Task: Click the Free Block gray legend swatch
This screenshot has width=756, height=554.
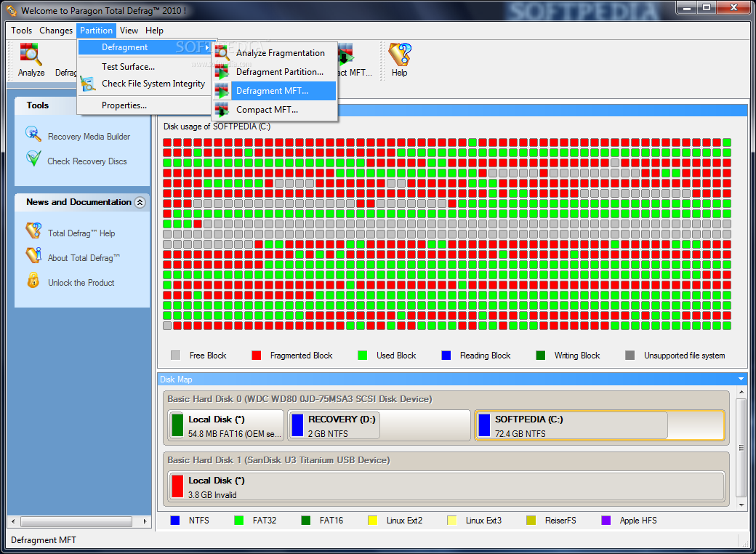Action: [175, 356]
